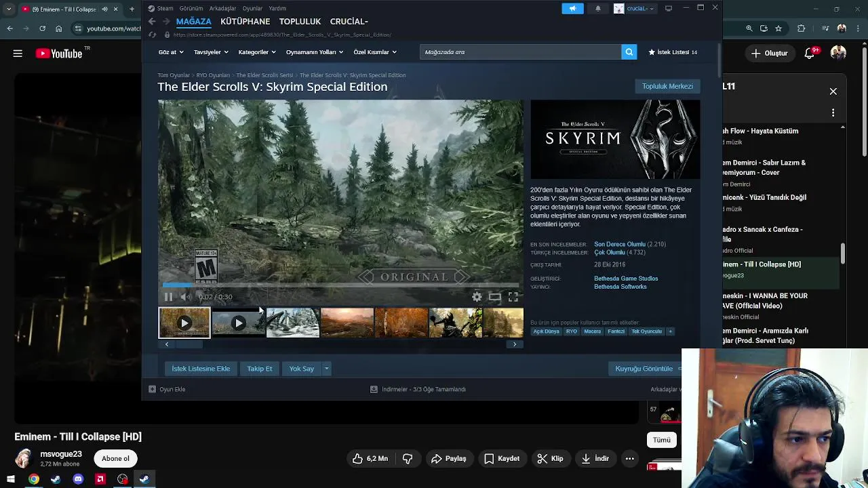Switch trailer to theater mode
The width and height of the screenshot is (868, 488).
(x=495, y=297)
